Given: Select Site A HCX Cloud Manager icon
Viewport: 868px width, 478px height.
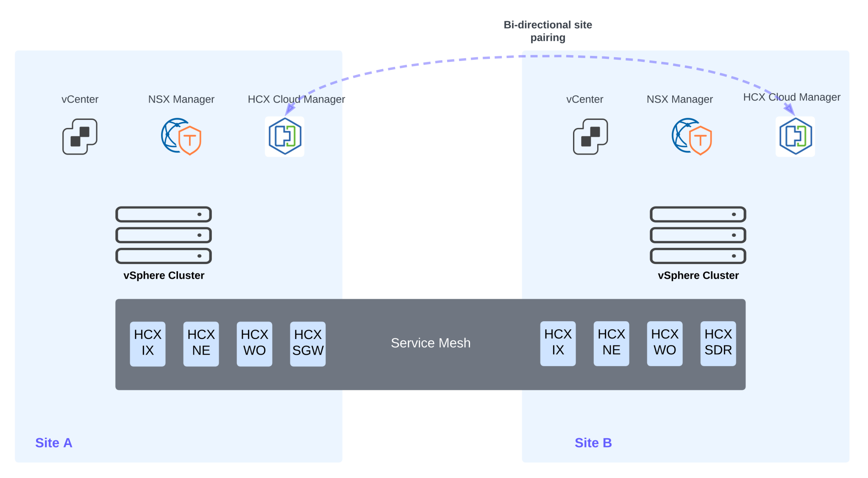Looking at the screenshot, I should click(285, 136).
